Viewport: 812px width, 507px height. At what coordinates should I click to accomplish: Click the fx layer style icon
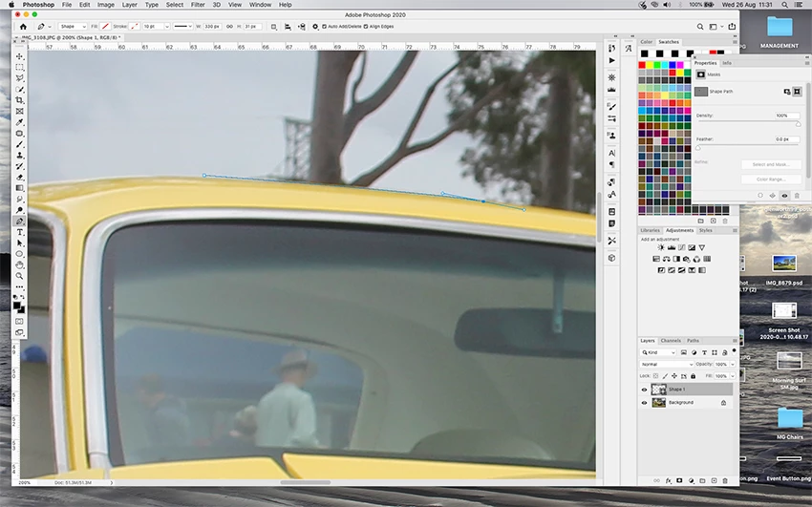(668, 480)
